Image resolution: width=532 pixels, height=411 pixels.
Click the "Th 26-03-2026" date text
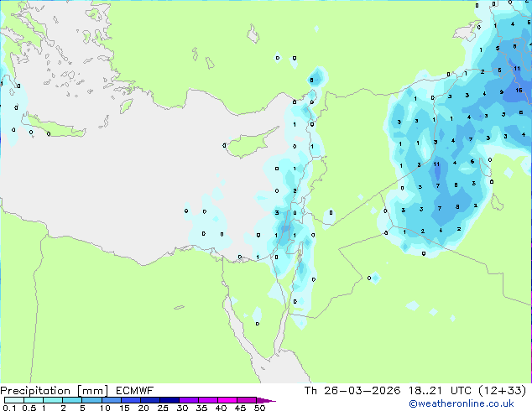352,391
